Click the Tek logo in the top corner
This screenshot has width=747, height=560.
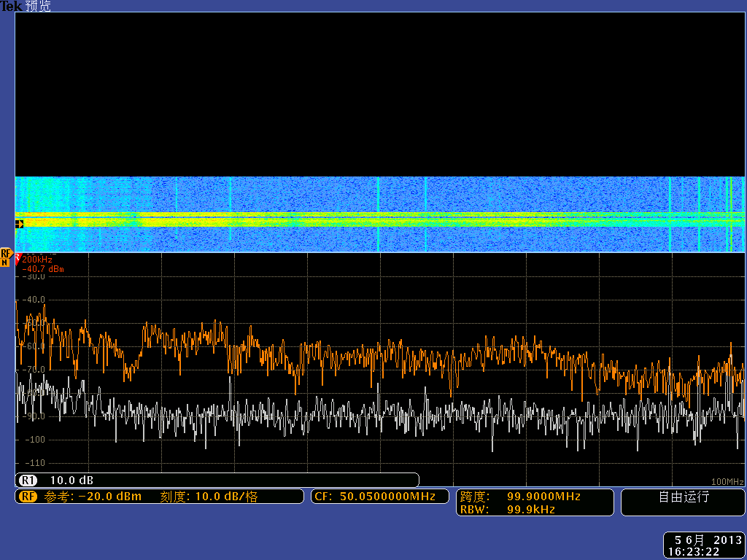coord(11,6)
